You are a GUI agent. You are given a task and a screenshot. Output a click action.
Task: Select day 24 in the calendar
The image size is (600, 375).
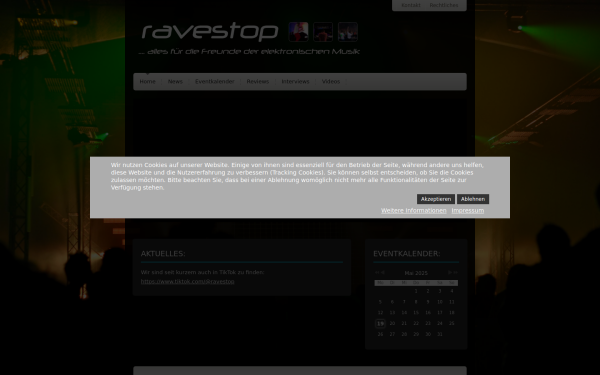[440, 323]
